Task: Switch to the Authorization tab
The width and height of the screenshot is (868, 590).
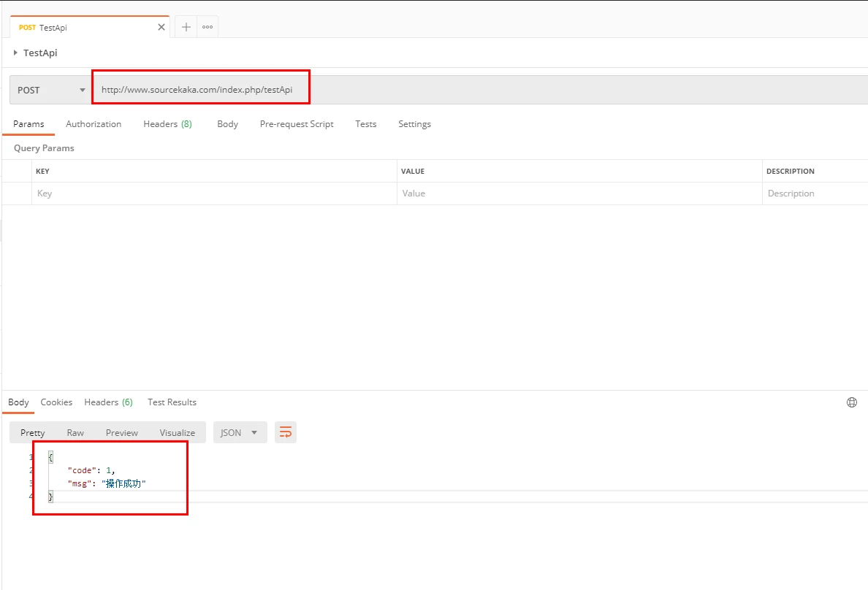Action: click(x=94, y=124)
